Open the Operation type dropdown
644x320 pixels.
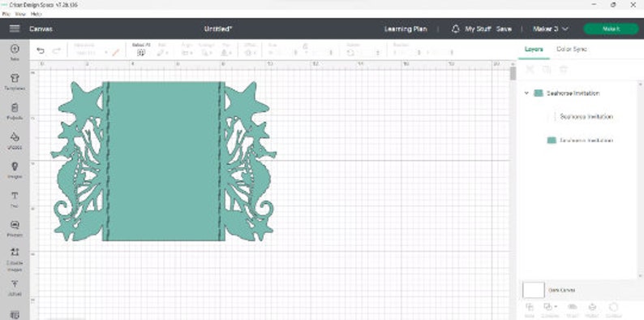pyautogui.click(x=91, y=53)
